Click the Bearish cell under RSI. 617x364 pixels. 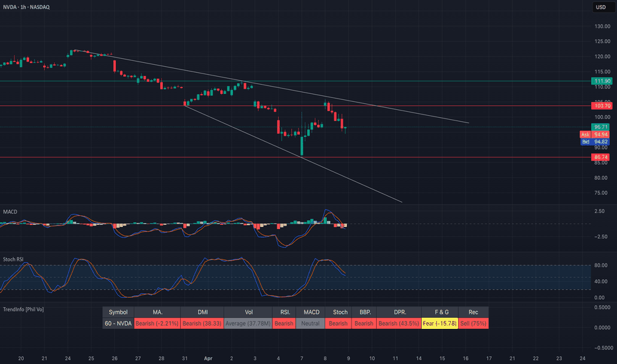click(284, 324)
